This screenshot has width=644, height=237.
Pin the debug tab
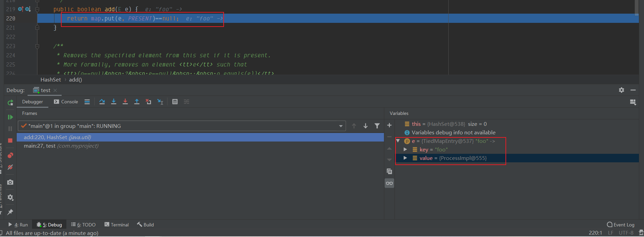click(x=10, y=212)
